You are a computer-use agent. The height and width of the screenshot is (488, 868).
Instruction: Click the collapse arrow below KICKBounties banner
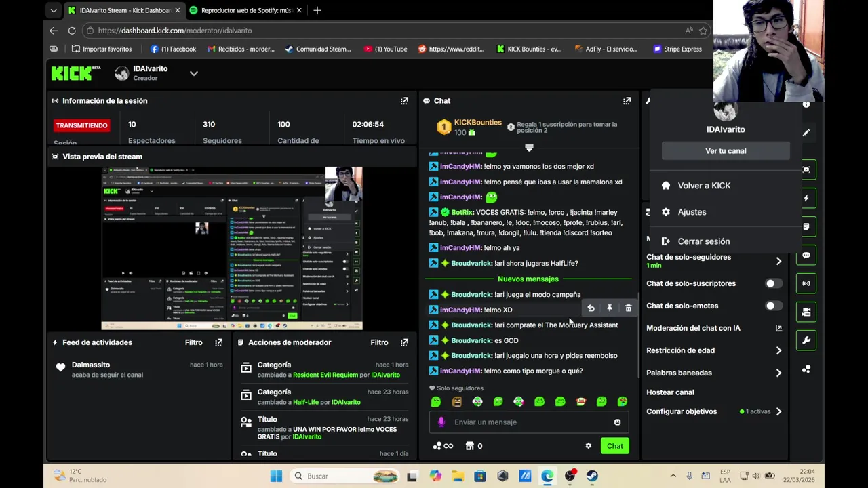[529, 147]
